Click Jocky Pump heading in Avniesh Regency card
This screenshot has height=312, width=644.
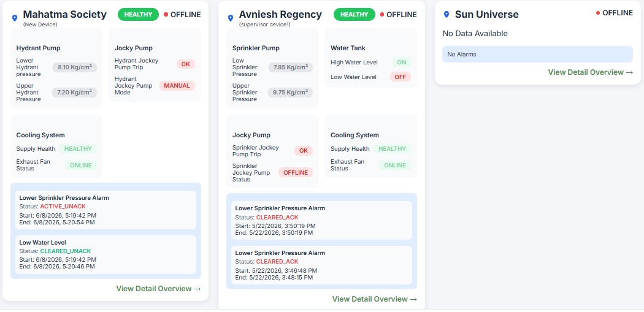(251, 135)
